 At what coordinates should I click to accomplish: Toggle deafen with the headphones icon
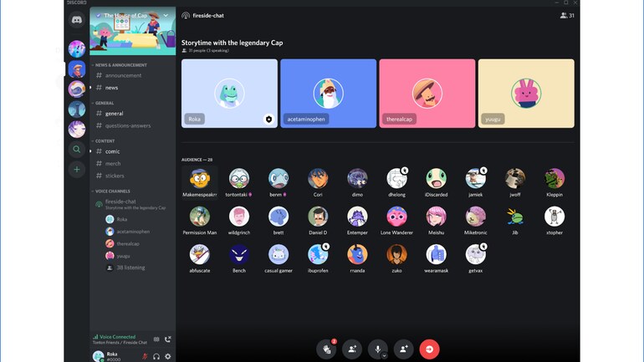pyautogui.click(x=156, y=356)
